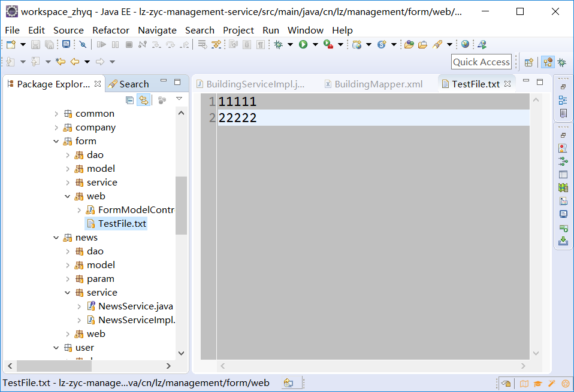Viewport: 574px width, 392px height.
Task: Open the Navigate menu
Action: point(158,31)
